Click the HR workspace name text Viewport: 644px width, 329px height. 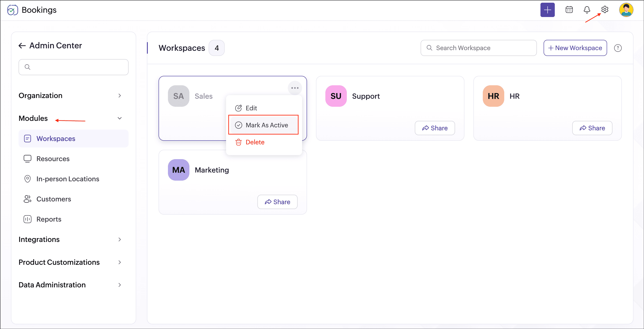pos(514,96)
